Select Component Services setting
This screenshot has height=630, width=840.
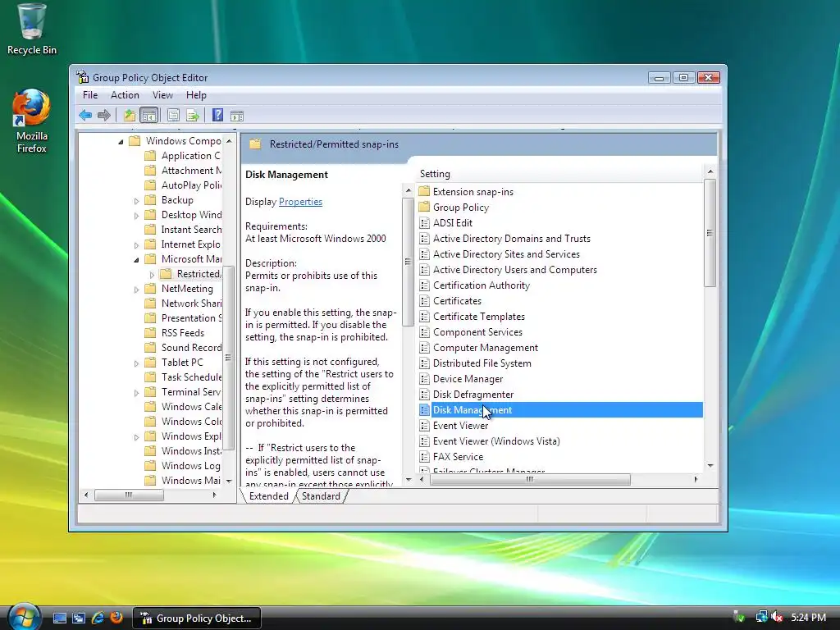click(x=477, y=332)
